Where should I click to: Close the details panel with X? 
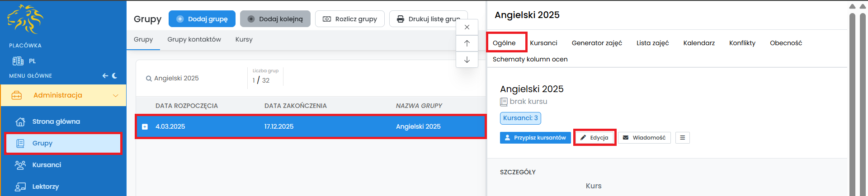click(467, 27)
